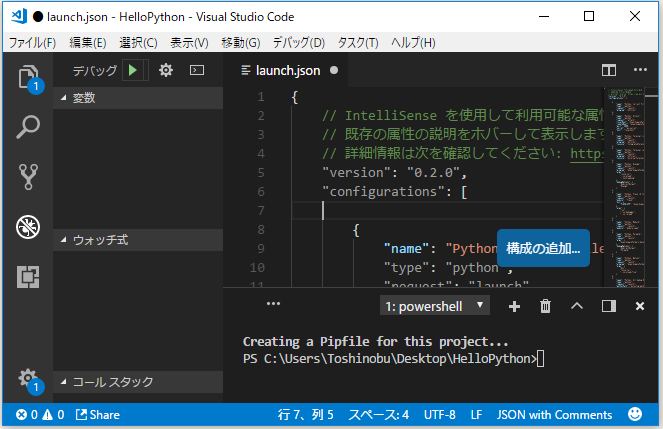Open the Manage gear in activity bar

tap(28, 379)
